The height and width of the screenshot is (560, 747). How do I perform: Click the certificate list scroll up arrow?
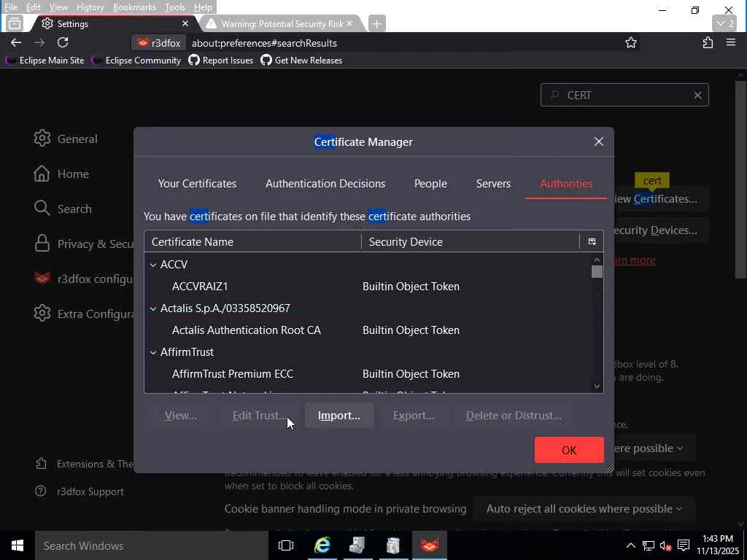(597, 260)
